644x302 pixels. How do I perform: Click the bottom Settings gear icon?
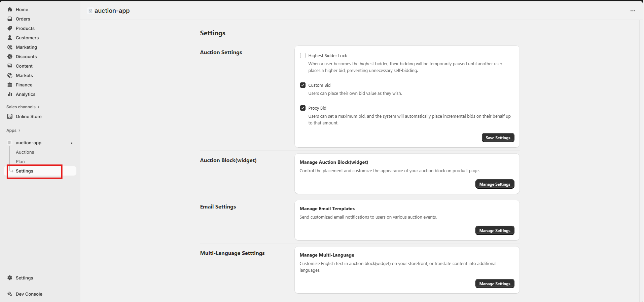(10, 278)
